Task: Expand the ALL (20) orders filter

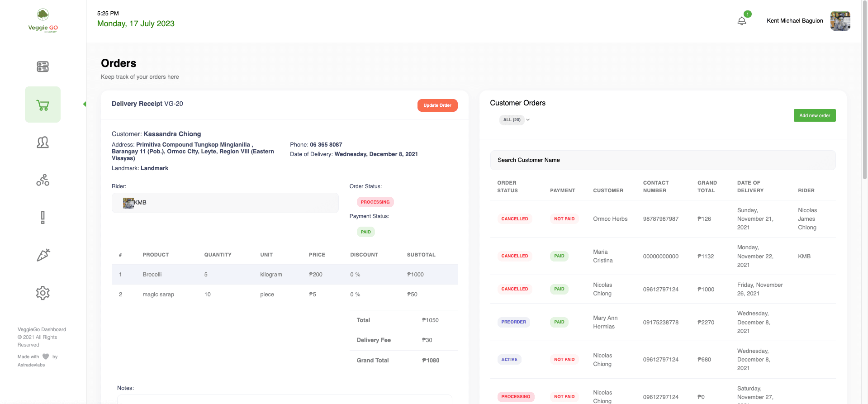Action: tap(515, 120)
